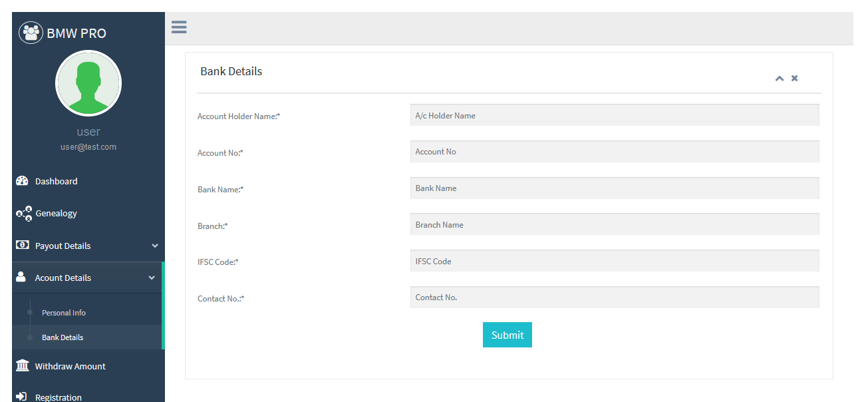Click the Withdraw Amount bank icon
Screen dimensions: 868x402
pos(22,366)
